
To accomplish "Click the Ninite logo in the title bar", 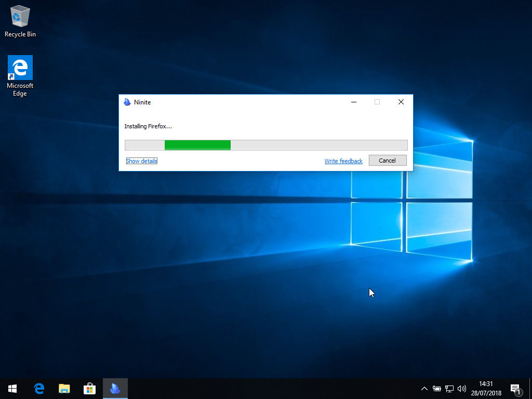I will coord(127,102).
